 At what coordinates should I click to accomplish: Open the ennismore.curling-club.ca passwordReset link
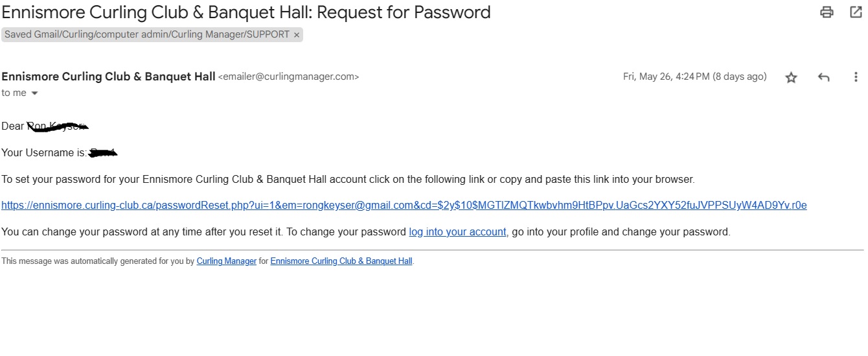[404, 206]
